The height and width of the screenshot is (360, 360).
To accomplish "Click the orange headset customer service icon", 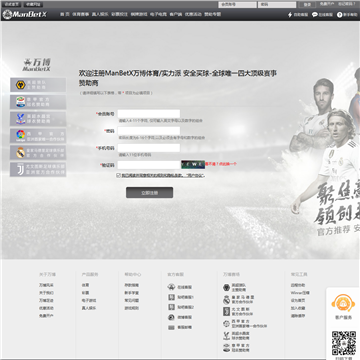I will pos(343,303).
